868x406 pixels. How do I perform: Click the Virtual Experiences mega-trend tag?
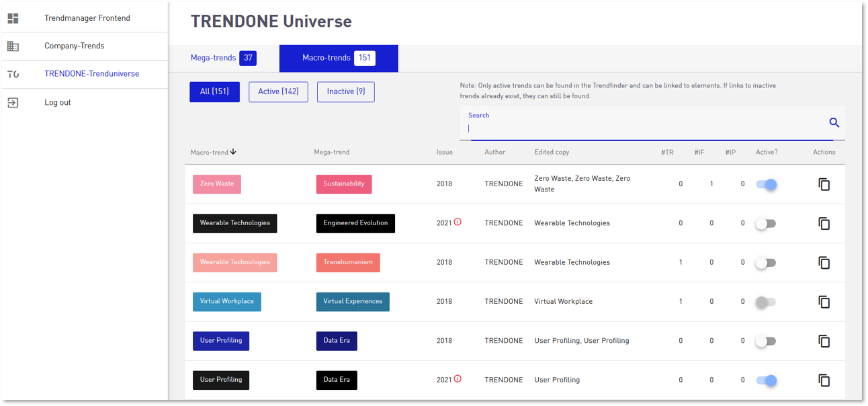(353, 302)
